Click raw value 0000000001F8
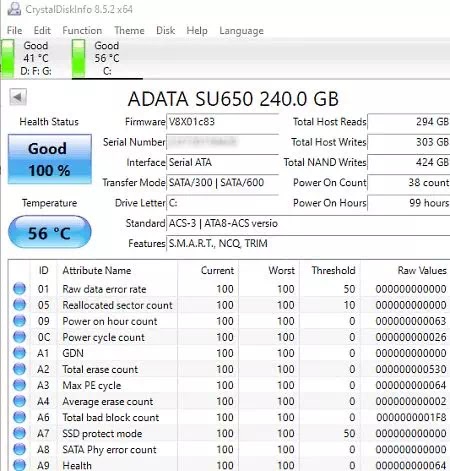Screen dimensions: 450x471 pos(411,417)
